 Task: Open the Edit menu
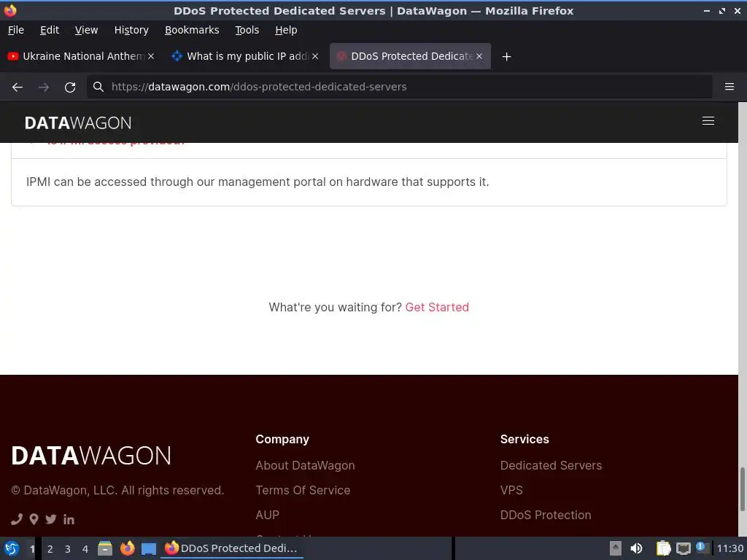tap(50, 30)
